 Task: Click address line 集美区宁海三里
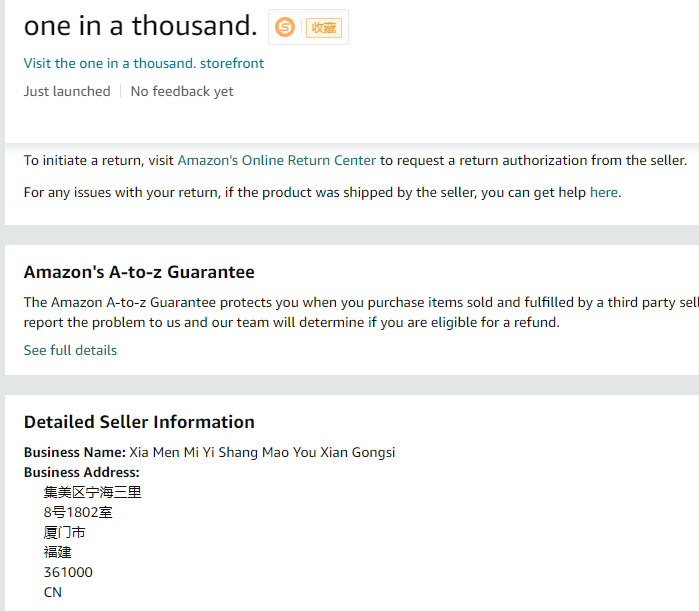click(x=93, y=492)
